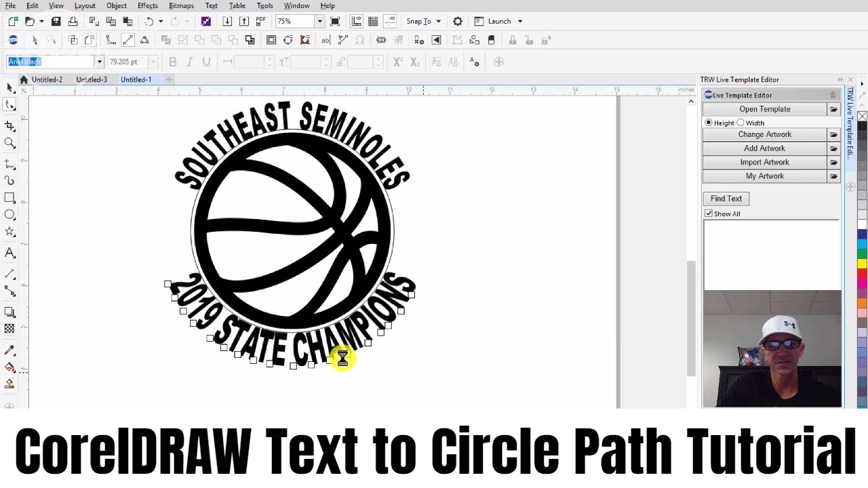
Task: Switch to the Untitled-2 tab
Action: [x=47, y=79]
